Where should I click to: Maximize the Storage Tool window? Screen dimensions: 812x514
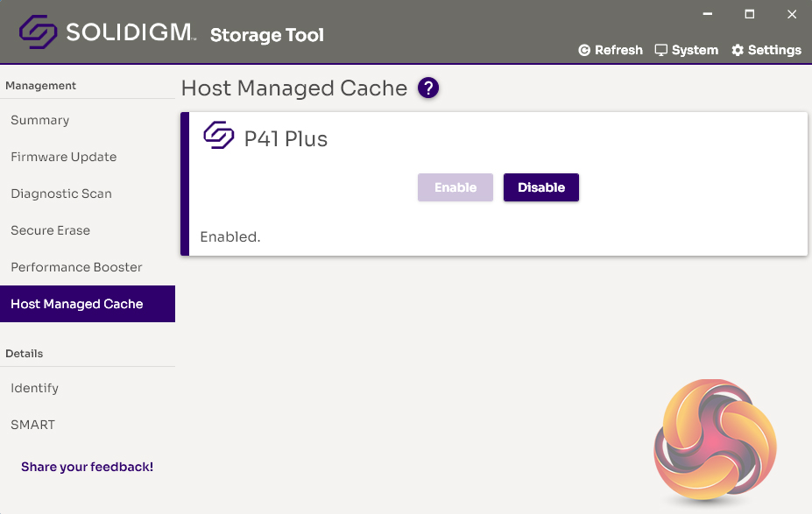tap(749, 14)
